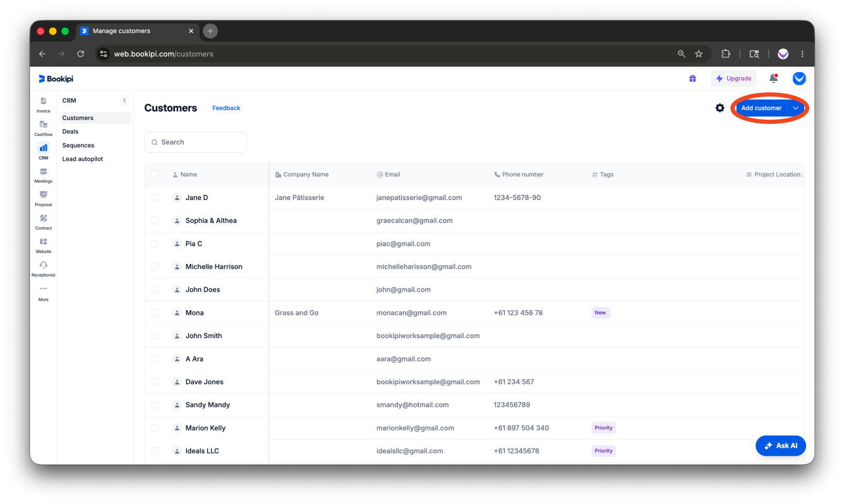The height and width of the screenshot is (504, 845).
Task: Click the Project Location column header
Action: coord(774,174)
